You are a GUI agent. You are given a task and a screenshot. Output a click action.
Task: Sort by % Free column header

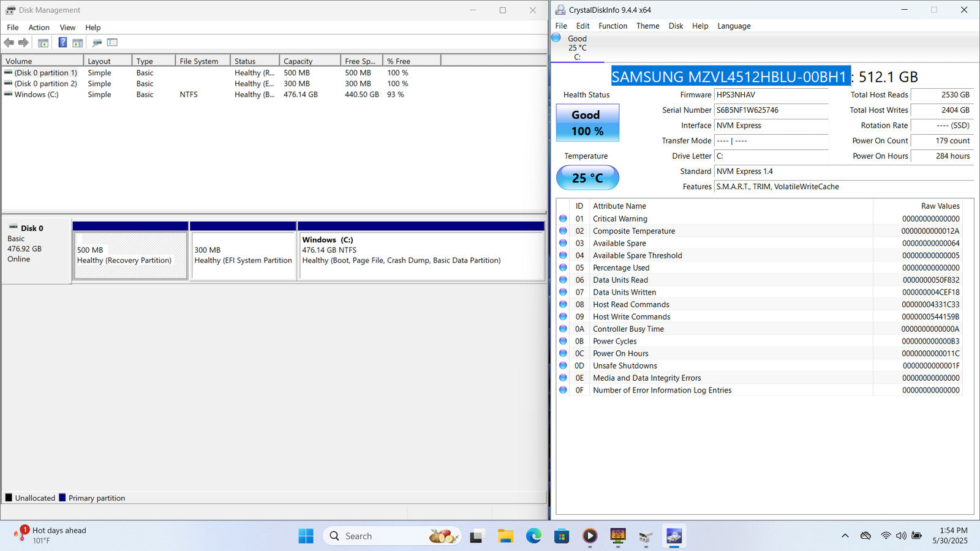412,61
